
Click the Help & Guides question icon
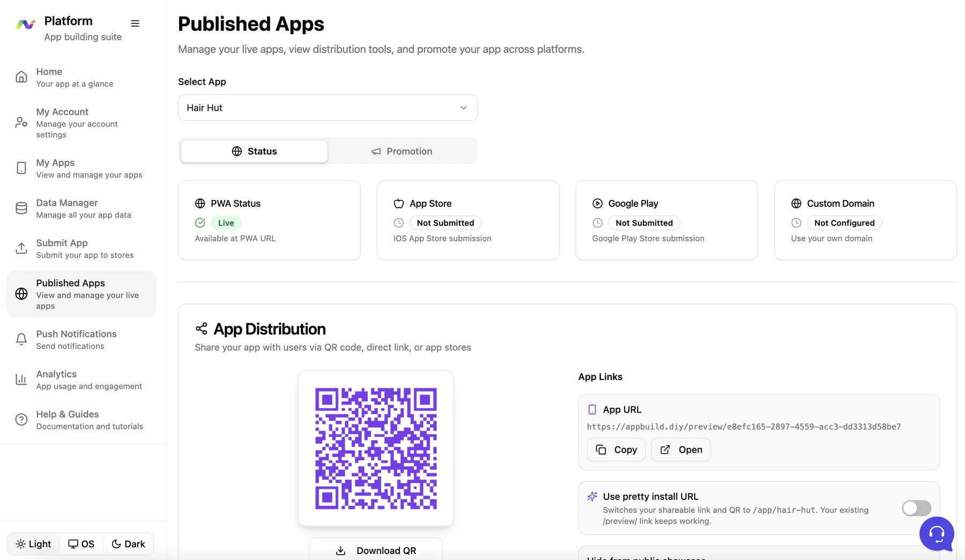point(21,420)
